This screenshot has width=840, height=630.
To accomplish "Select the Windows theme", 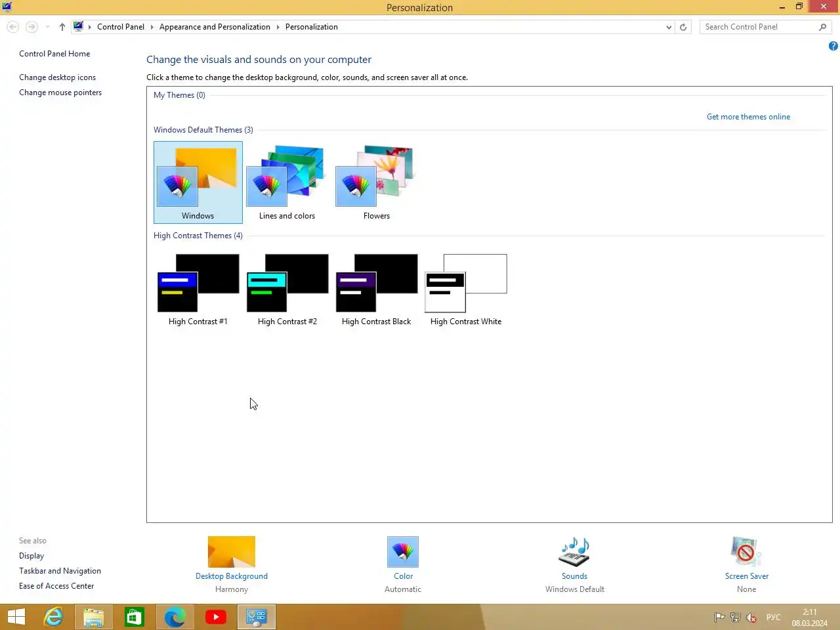I will coord(198,182).
